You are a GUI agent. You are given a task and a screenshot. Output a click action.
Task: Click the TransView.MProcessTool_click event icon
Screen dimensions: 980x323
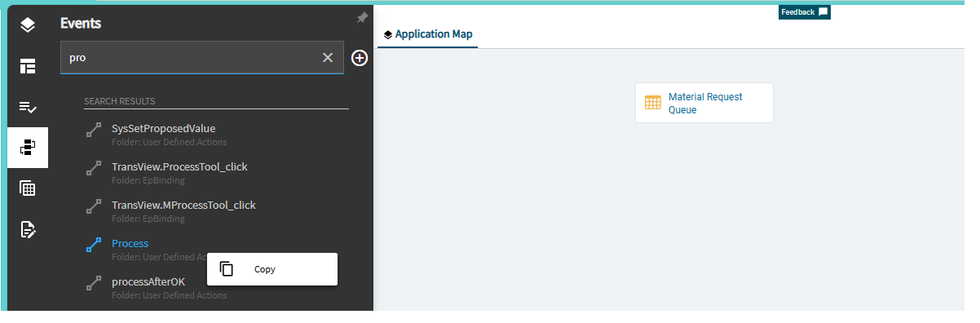tap(94, 206)
